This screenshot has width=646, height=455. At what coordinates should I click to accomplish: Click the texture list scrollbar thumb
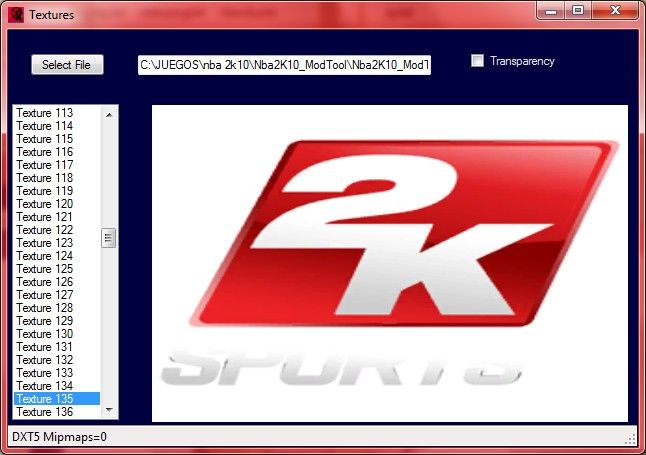109,238
